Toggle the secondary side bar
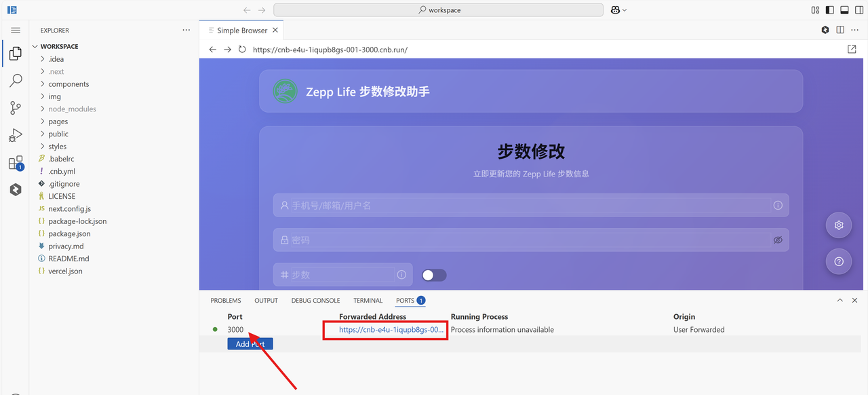This screenshot has height=395, width=868. point(859,10)
